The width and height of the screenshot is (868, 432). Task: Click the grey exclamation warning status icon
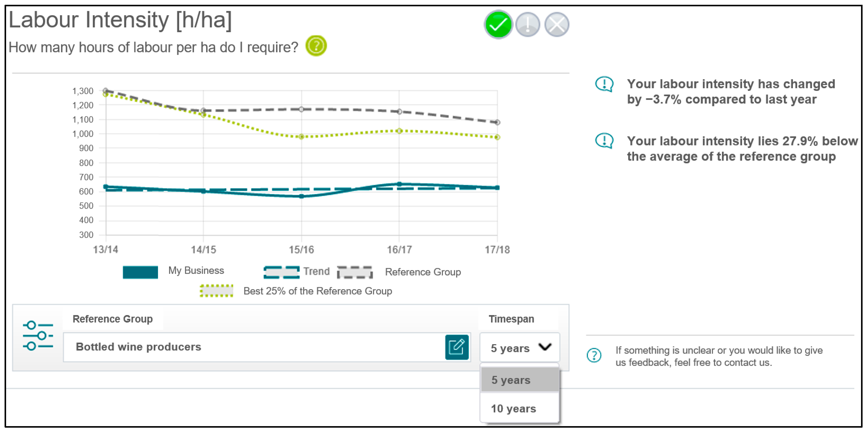(x=527, y=25)
